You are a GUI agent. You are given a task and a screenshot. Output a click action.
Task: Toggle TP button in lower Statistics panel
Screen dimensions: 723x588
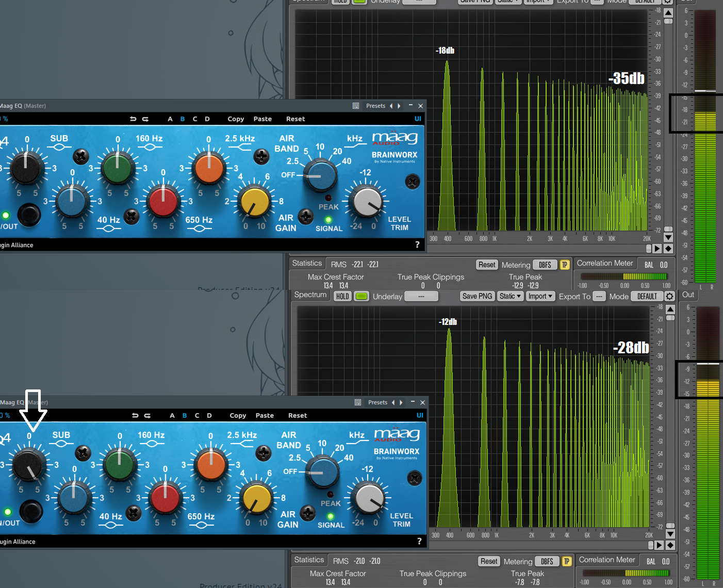pyautogui.click(x=567, y=561)
